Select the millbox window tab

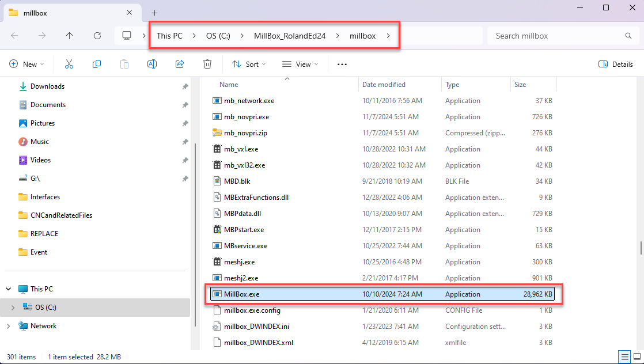pyautogui.click(x=72, y=13)
